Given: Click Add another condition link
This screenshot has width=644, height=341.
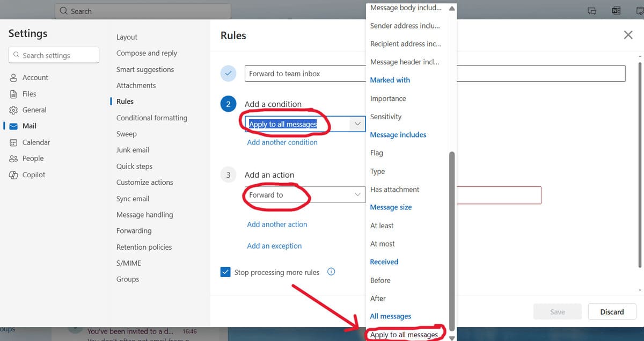Looking at the screenshot, I should pos(282,142).
